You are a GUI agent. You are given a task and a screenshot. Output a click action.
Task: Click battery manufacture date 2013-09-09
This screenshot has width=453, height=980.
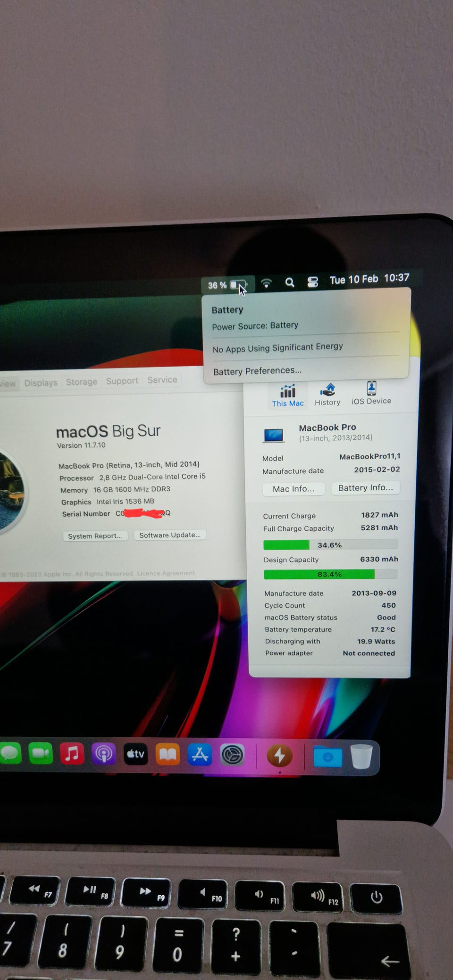click(x=374, y=593)
